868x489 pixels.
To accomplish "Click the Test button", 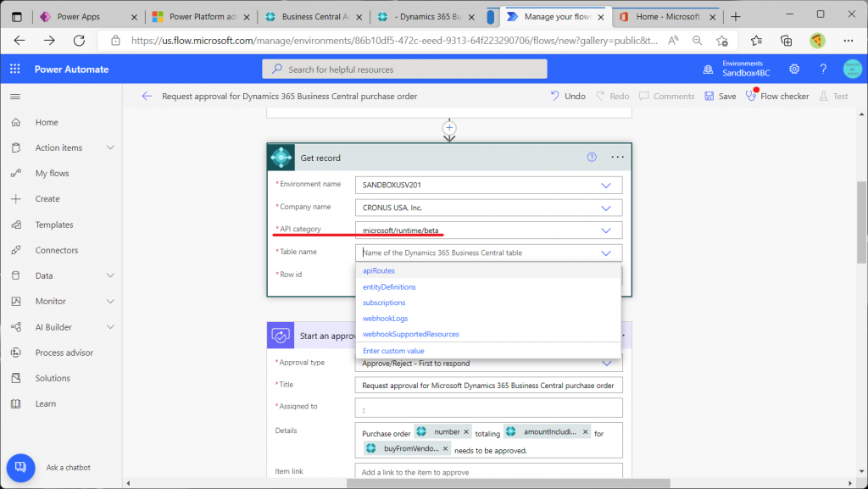I will click(x=834, y=97).
